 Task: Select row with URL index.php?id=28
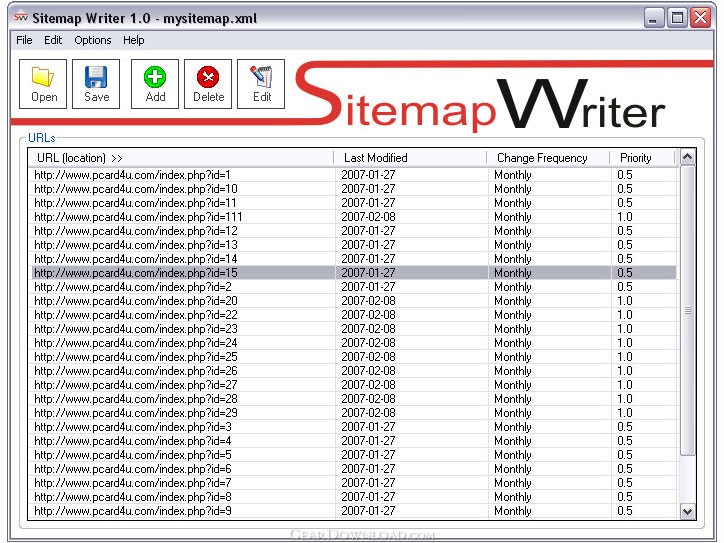[x=354, y=399]
